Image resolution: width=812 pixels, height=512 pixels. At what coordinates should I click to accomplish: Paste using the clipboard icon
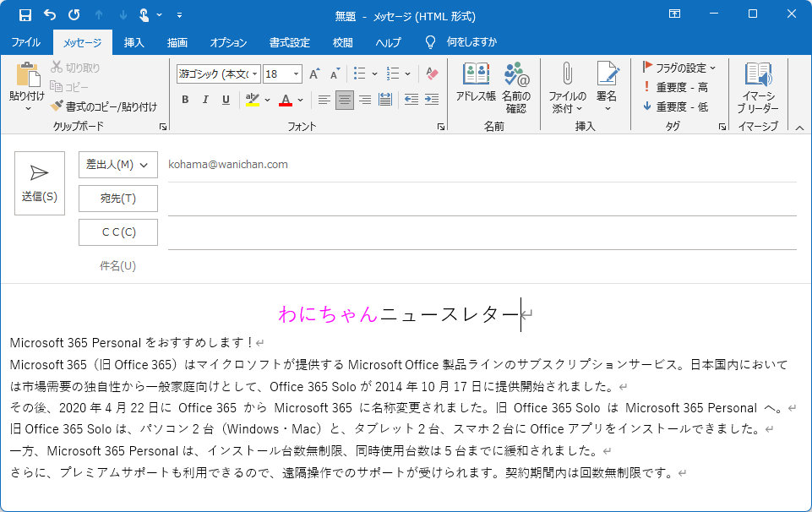27,75
